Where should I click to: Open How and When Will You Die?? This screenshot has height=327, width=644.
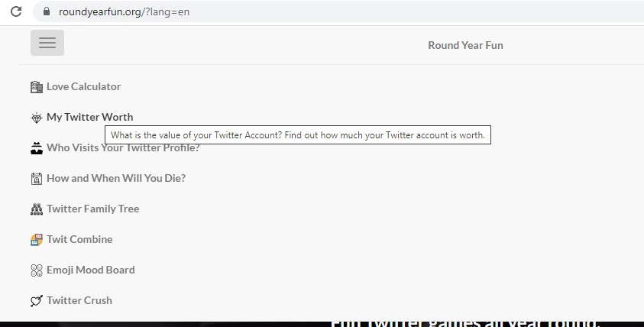pos(116,178)
